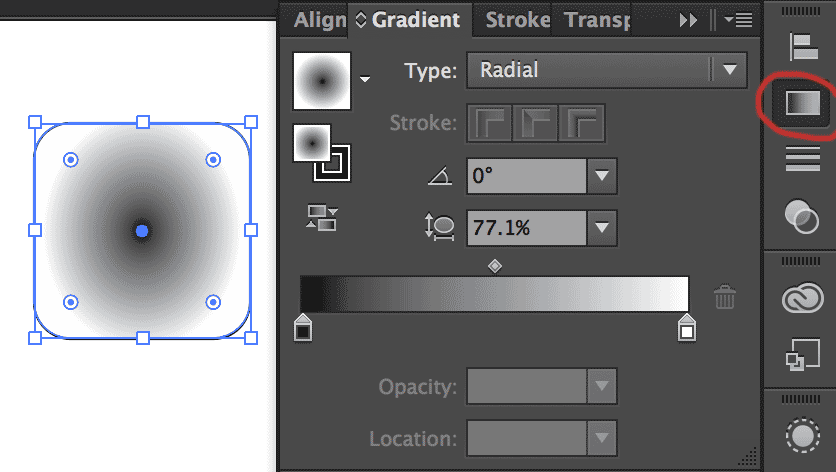
Task: Select the black left gradient stop
Action: tap(303, 327)
